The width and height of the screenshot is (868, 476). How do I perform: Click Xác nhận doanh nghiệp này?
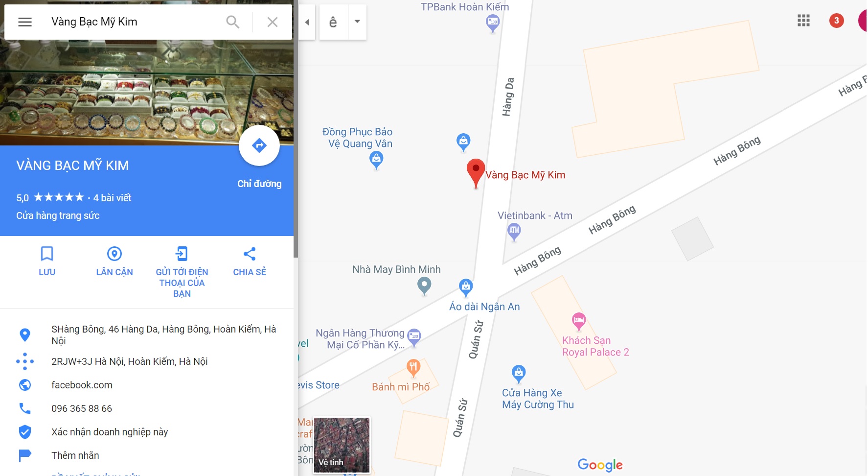(x=110, y=432)
